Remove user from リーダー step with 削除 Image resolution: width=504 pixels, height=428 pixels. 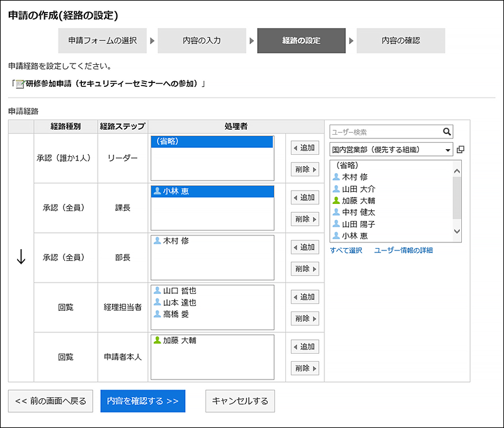pyautogui.click(x=305, y=169)
